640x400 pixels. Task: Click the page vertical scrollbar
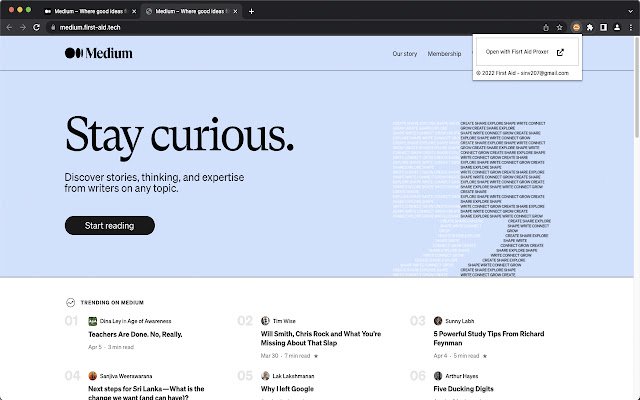637,88
